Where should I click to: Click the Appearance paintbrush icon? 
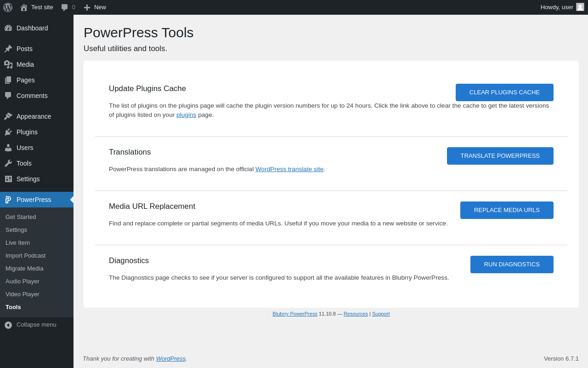(x=8, y=116)
